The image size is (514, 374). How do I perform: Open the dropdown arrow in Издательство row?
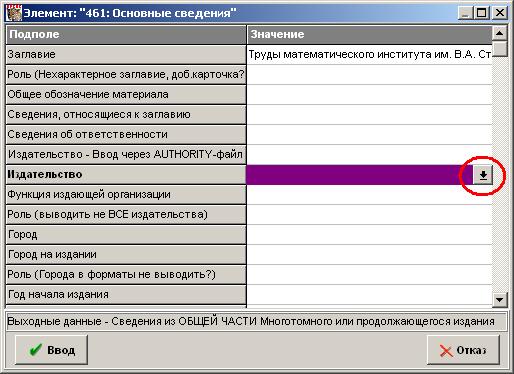click(x=483, y=174)
